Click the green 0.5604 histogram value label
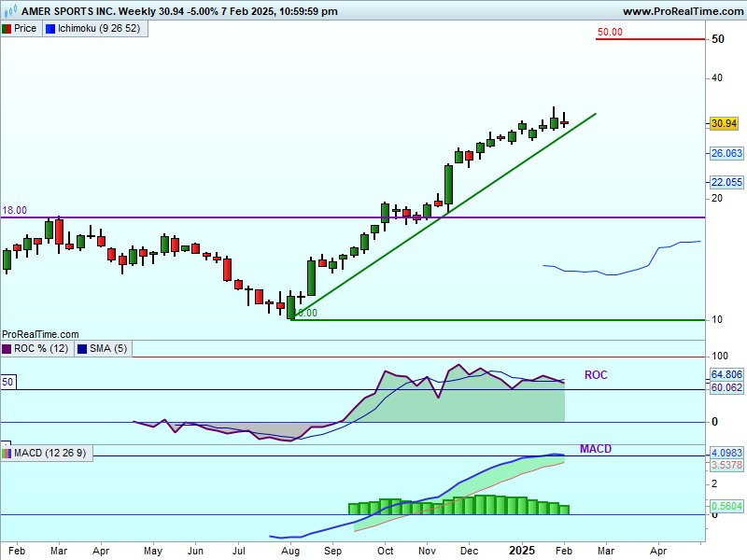Screen dimensions: 747x560 [x=726, y=507]
